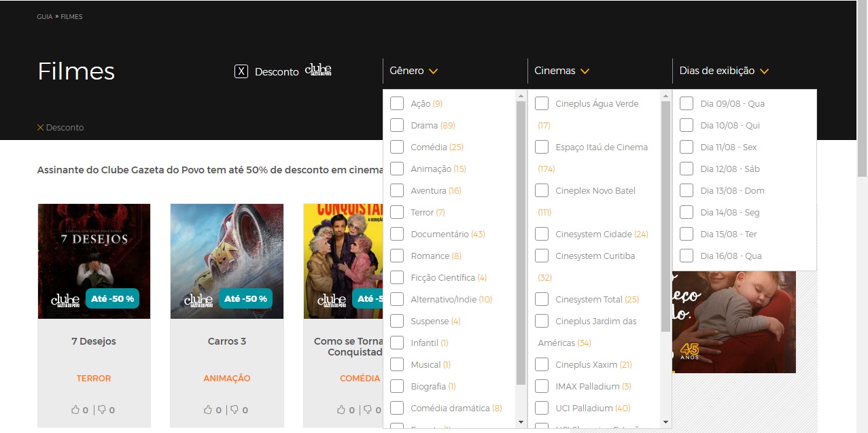Image resolution: width=868 pixels, height=433 pixels.
Task: Click the Clube Gazeta do Povo logo beside Desconto
Action: click(318, 70)
